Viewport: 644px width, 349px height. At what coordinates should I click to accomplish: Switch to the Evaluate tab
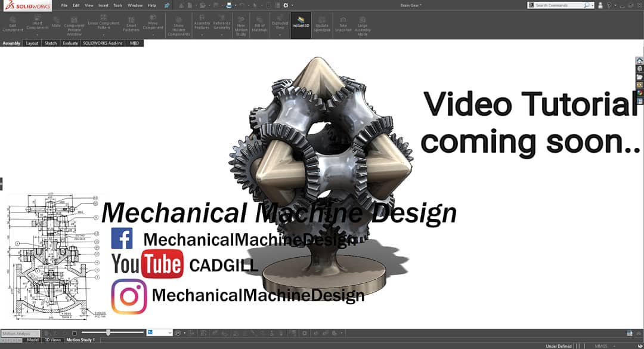click(70, 43)
